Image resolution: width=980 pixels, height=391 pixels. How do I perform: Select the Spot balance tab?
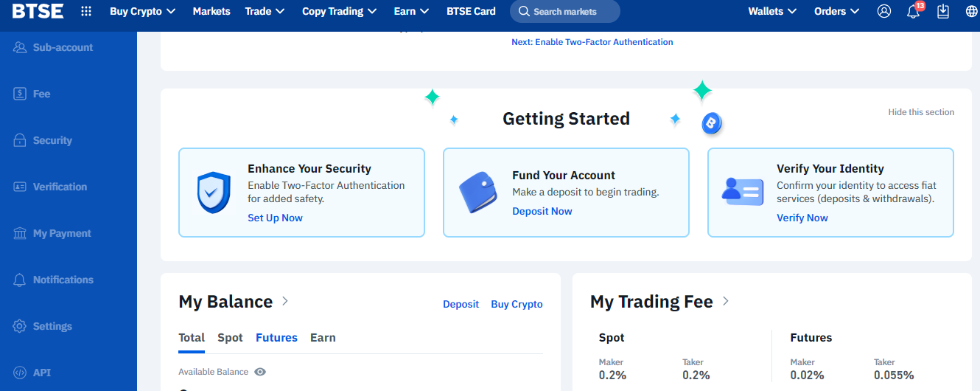coord(230,337)
